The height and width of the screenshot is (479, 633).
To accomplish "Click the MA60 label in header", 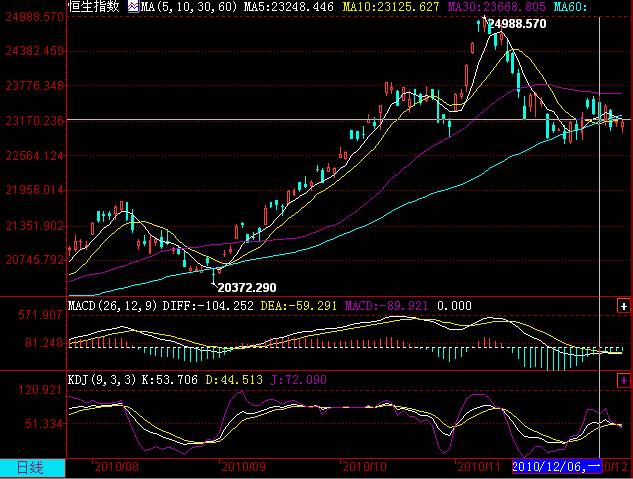I will 570,7.
